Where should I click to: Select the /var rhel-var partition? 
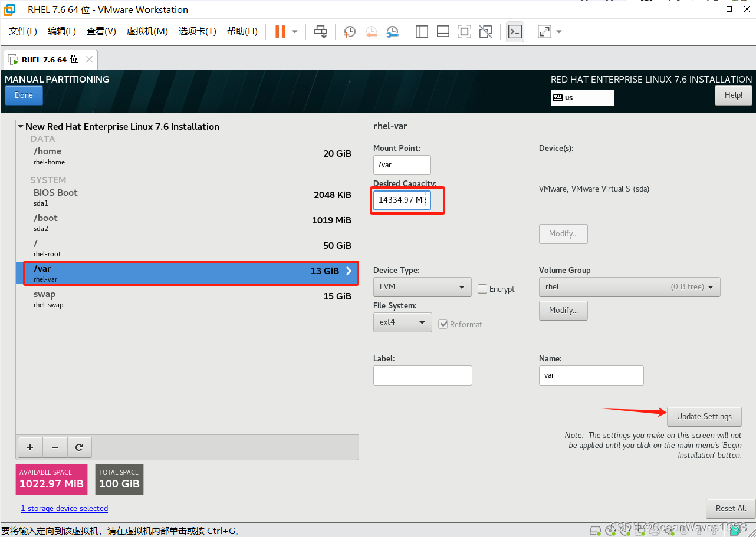pyautogui.click(x=187, y=274)
